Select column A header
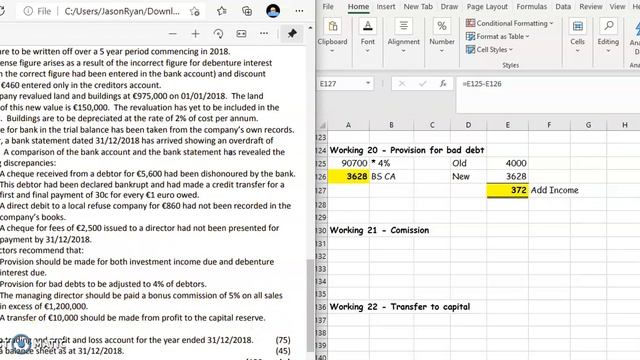Viewport: 640px width, 360px height. click(348, 125)
